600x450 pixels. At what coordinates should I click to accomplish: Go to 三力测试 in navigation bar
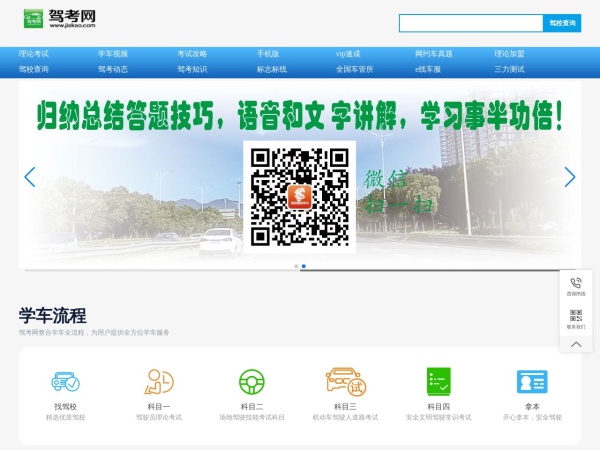point(509,69)
